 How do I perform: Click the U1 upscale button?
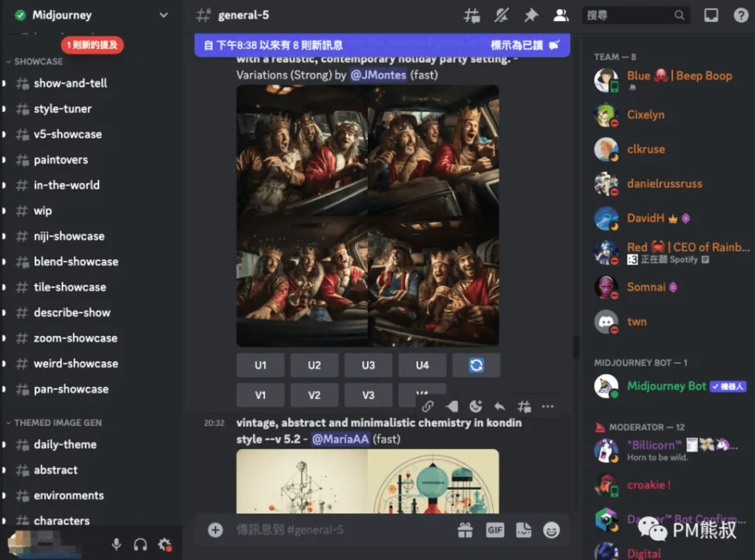260,365
